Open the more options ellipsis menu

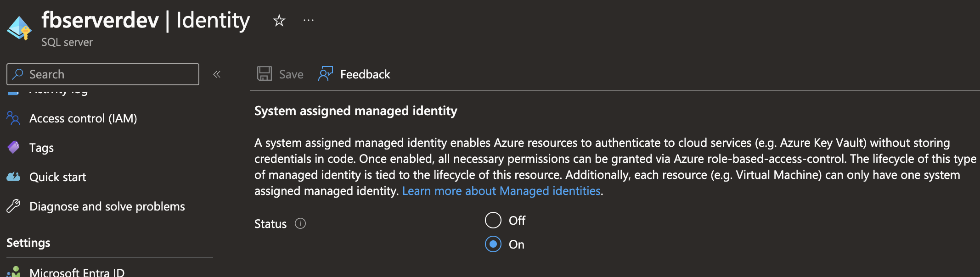309,20
